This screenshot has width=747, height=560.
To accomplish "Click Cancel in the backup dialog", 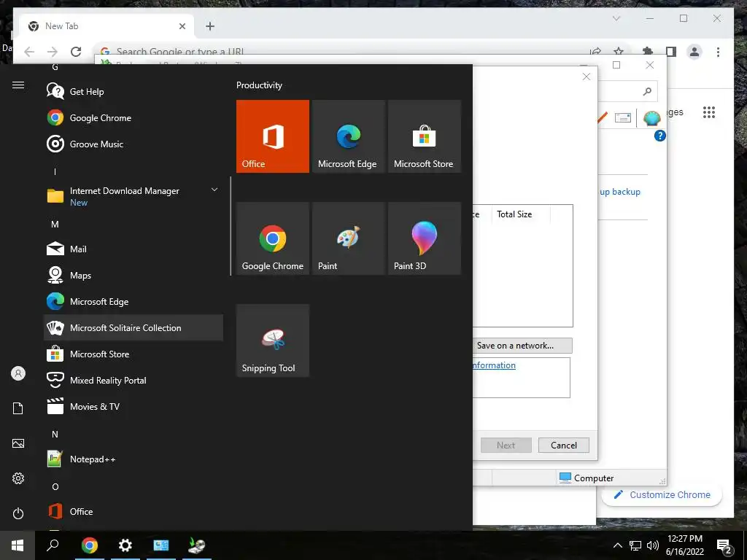I will (564, 446).
